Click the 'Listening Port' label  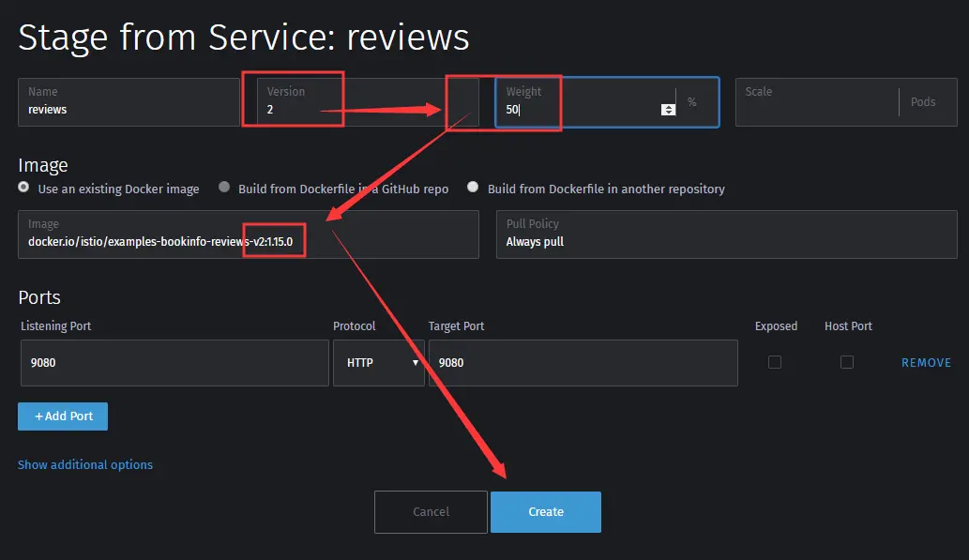pyautogui.click(x=55, y=325)
